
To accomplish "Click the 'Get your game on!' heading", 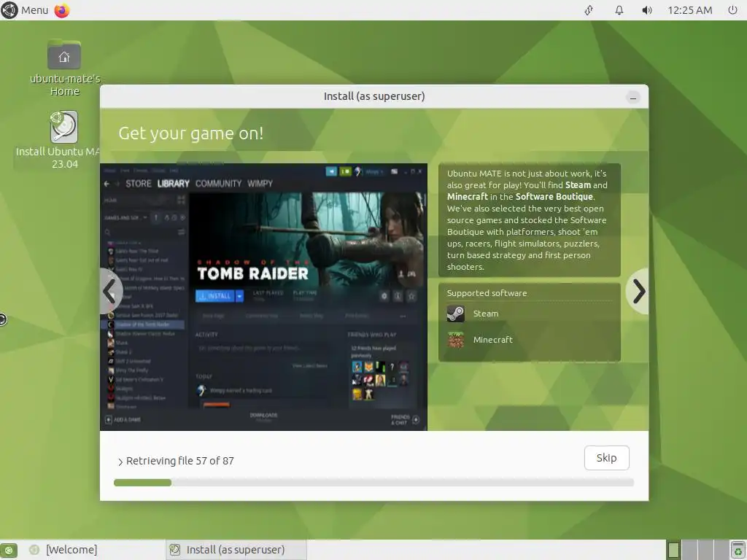I will pyautogui.click(x=190, y=133).
